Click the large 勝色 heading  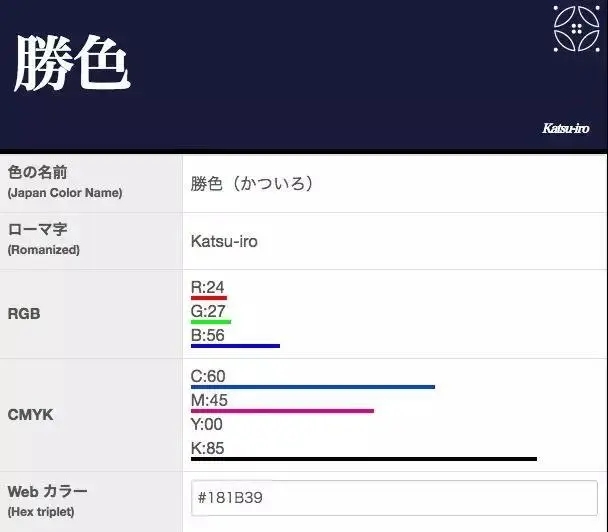(x=72, y=64)
